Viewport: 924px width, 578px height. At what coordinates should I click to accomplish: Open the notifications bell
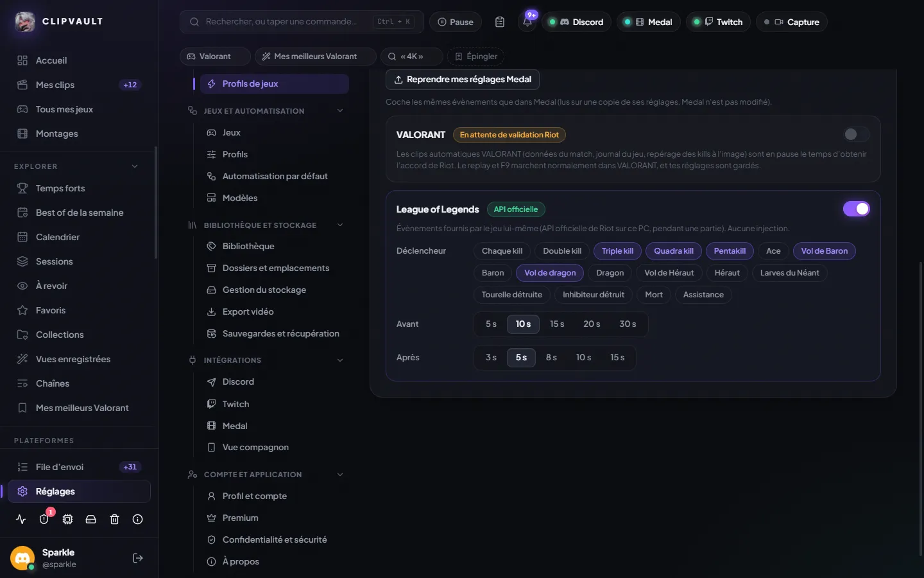pyautogui.click(x=527, y=22)
